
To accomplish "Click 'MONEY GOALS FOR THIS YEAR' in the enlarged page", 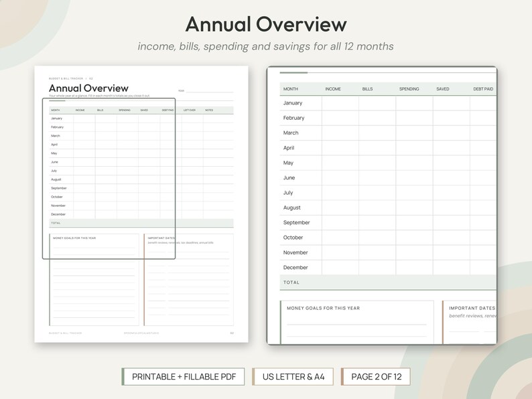I will point(324,308).
